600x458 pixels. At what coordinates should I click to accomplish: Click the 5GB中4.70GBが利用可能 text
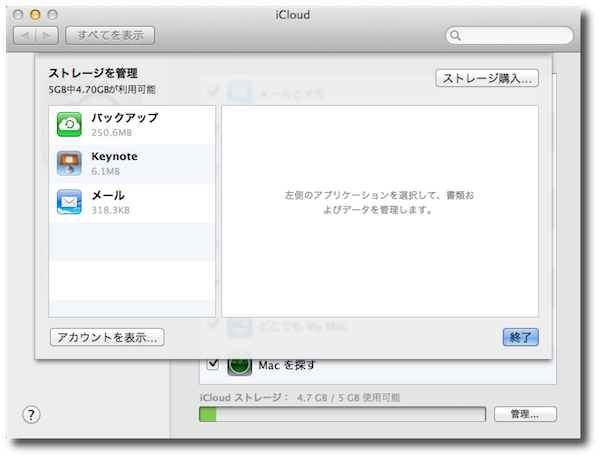pyautogui.click(x=102, y=90)
